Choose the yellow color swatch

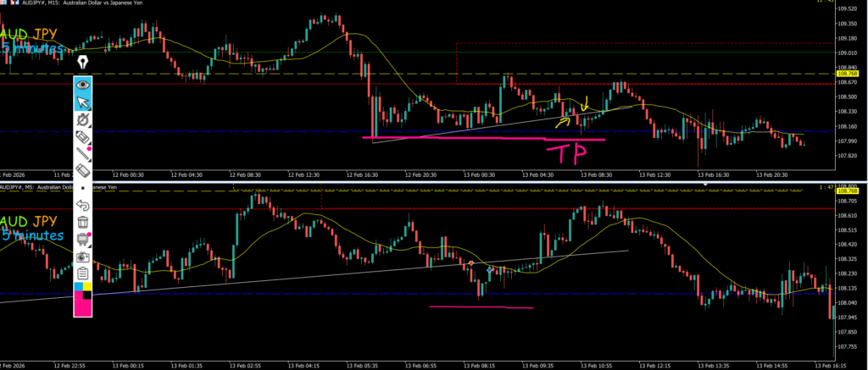click(x=87, y=288)
